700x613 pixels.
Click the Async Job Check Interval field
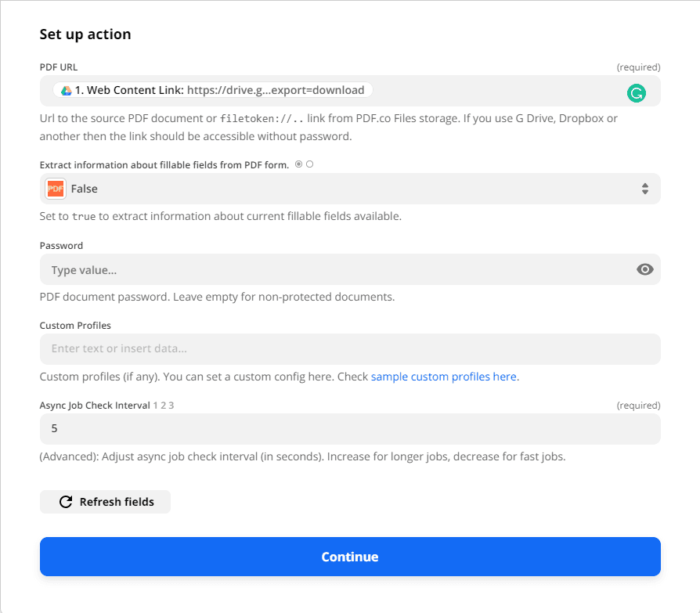pyautogui.click(x=349, y=429)
